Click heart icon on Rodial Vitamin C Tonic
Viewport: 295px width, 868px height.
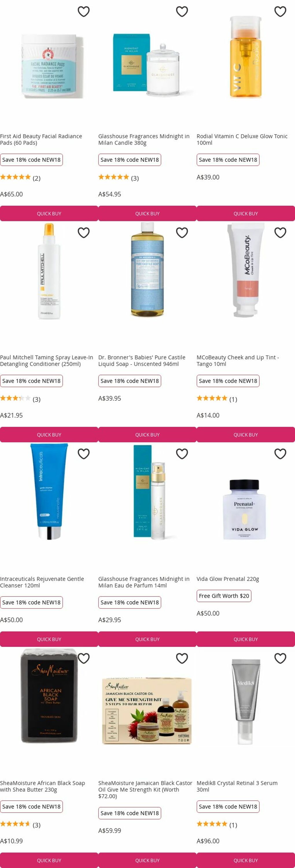(x=280, y=12)
